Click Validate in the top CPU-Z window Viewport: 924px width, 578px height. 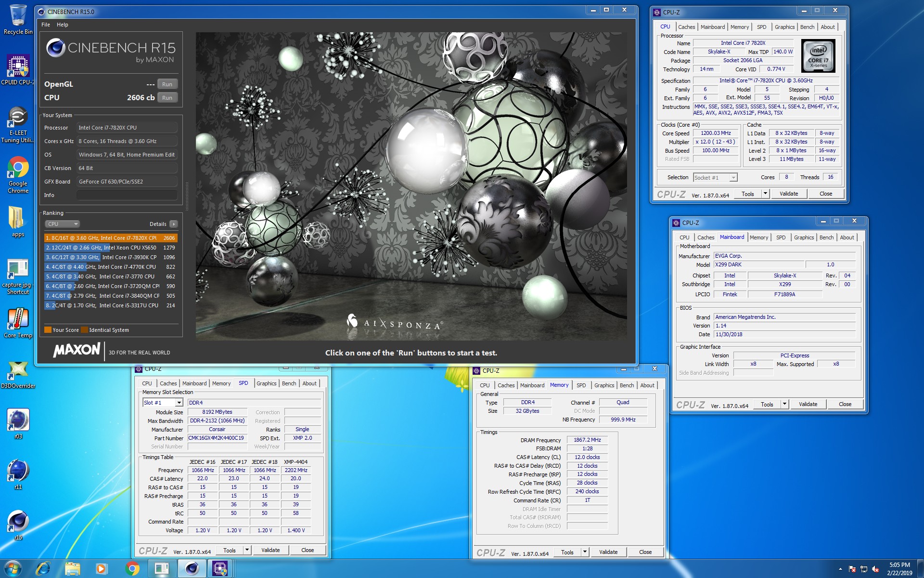click(x=789, y=194)
